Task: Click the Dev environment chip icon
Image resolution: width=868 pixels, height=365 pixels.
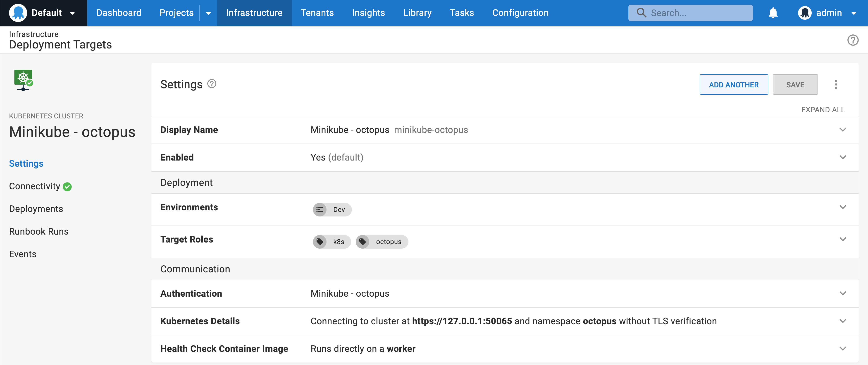Action: coord(320,210)
